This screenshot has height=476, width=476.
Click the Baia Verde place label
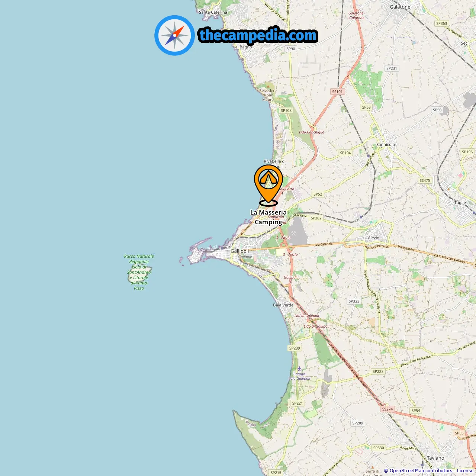tap(283, 305)
